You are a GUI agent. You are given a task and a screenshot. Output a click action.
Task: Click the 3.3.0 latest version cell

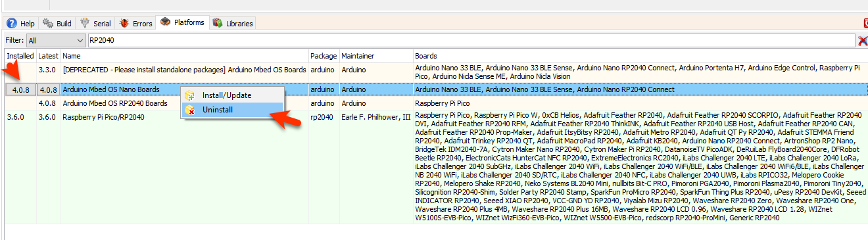(x=49, y=70)
